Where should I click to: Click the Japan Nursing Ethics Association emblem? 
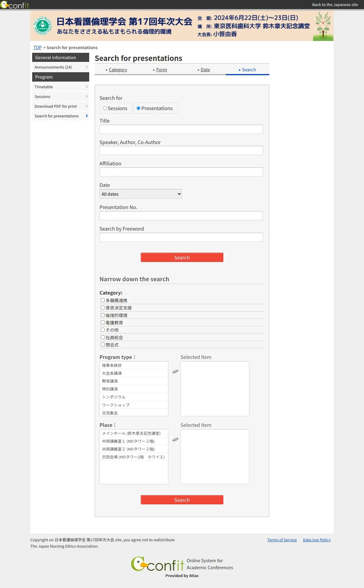coord(42,26)
